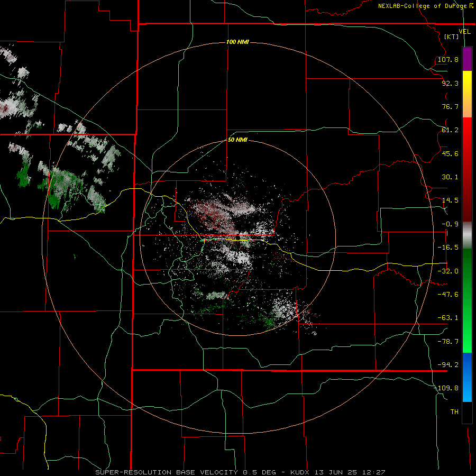The width and height of the screenshot is (476, 476).
Task: Select the 45.6 scale value
Action: pos(450,153)
